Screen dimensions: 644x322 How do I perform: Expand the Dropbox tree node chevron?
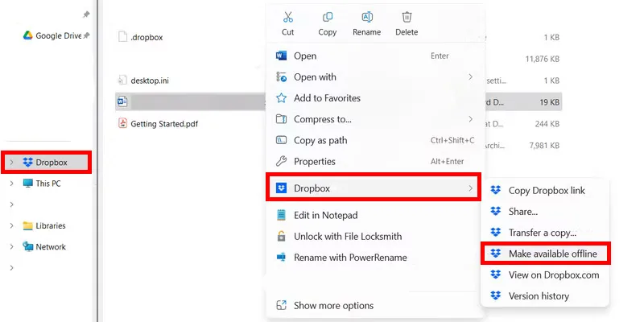pos(11,163)
